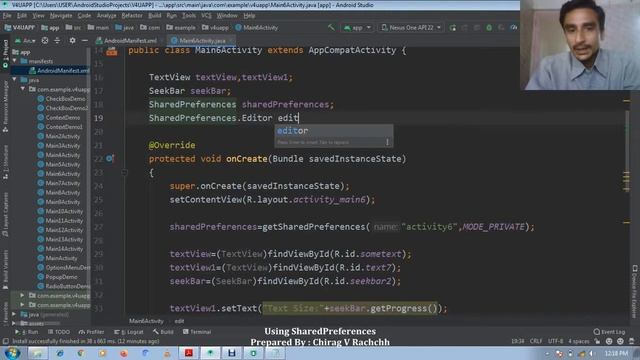Click the CRLF line separator in status bar

536,341
